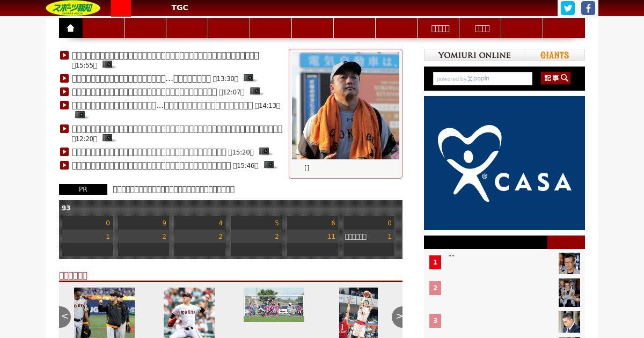Show next photos with right carousel arrow
The image size is (644, 338).
pos(398,317)
